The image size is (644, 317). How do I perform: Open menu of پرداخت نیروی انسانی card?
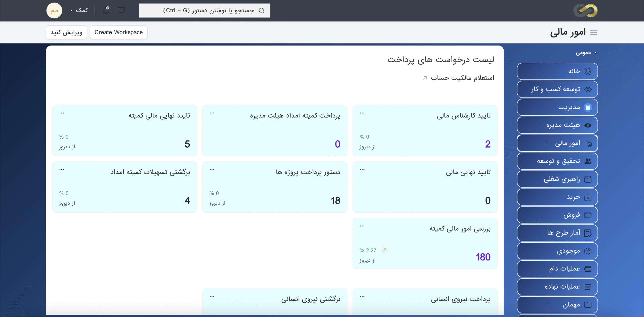[x=362, y=297]
